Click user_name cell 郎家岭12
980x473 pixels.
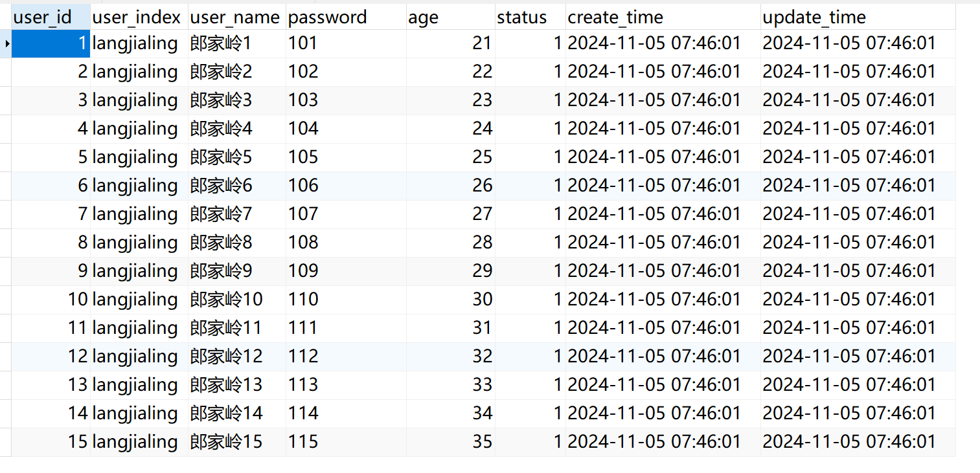click(x=237, y=357)
